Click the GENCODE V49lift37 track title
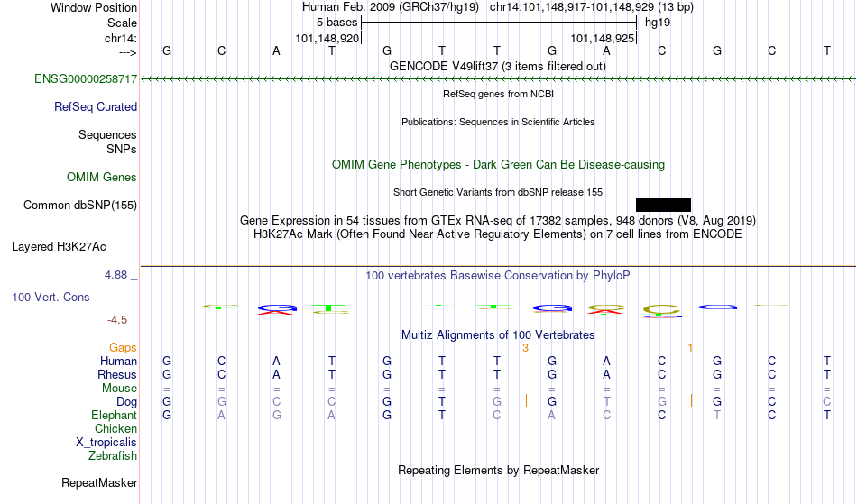The height and width of the screenshot is (504, 857). (x=497, y=67)
